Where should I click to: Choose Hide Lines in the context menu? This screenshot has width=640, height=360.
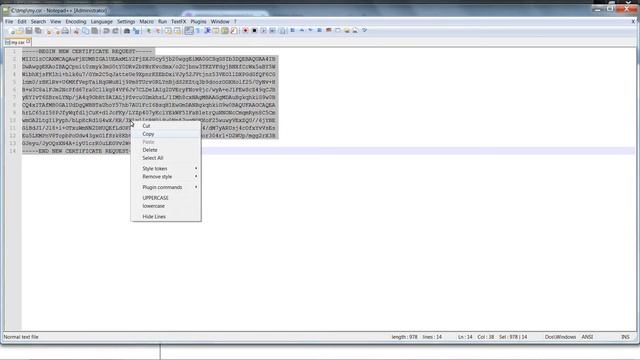(166, 217)
